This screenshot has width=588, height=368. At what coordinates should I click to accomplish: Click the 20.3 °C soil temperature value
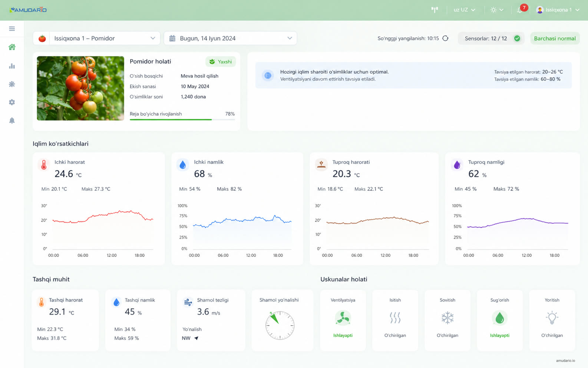346,174
